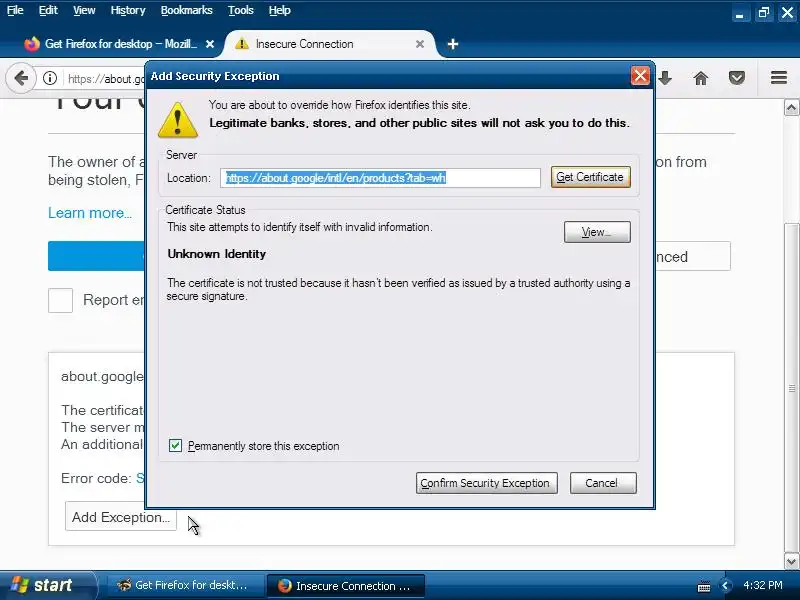The width and height of the screenshot is (800, 600).
Task: Open the Pocket toolbar icon
Action: pos(736,78)
